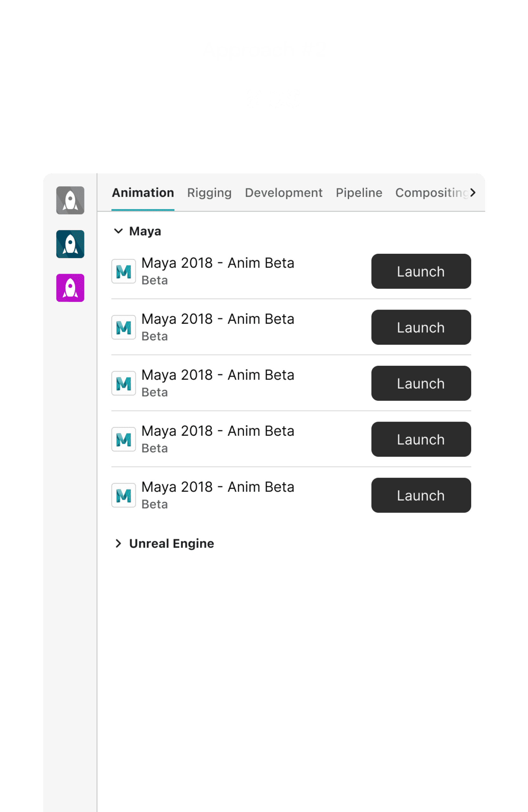Open the Rigging tab
The width and height of the screenshot is (528, 812).
pyautogui.click(x=209, y=193)
